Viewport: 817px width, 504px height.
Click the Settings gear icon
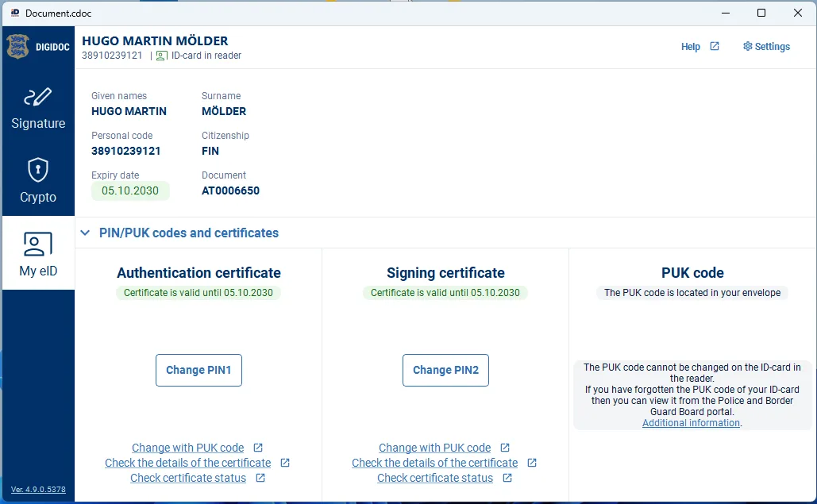click(x=748, y=46)
